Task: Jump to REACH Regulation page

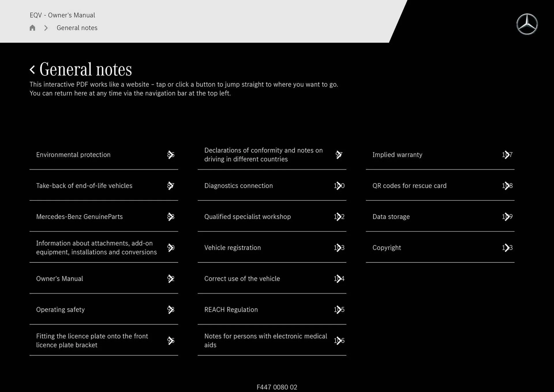Action: point(231,310)
